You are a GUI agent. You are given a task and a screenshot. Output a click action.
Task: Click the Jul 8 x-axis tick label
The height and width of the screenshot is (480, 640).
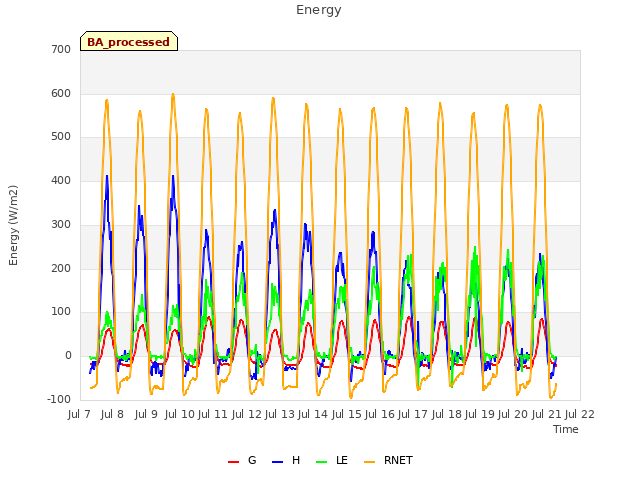(112, 415)
